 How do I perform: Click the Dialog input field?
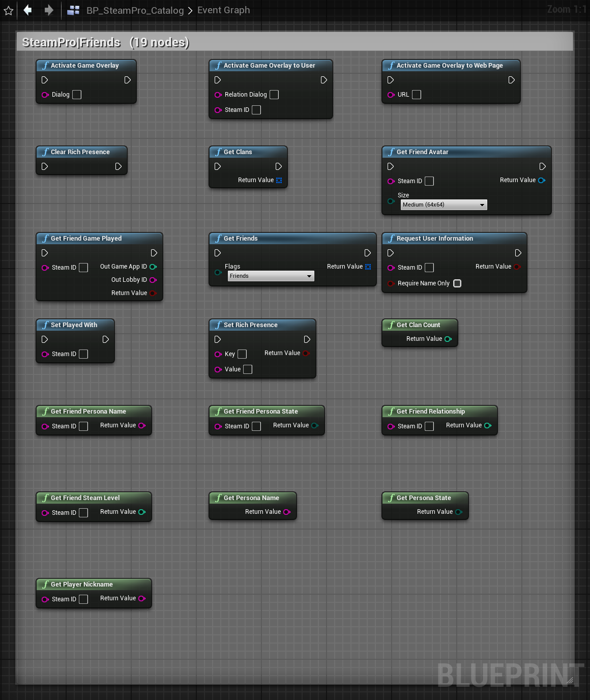(77, 95)
